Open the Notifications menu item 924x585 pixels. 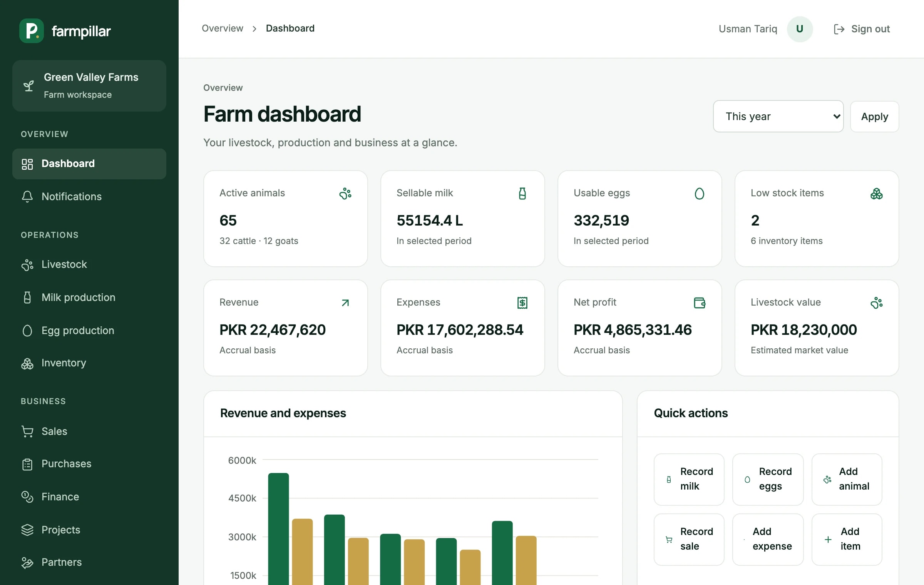pos(89,197)
